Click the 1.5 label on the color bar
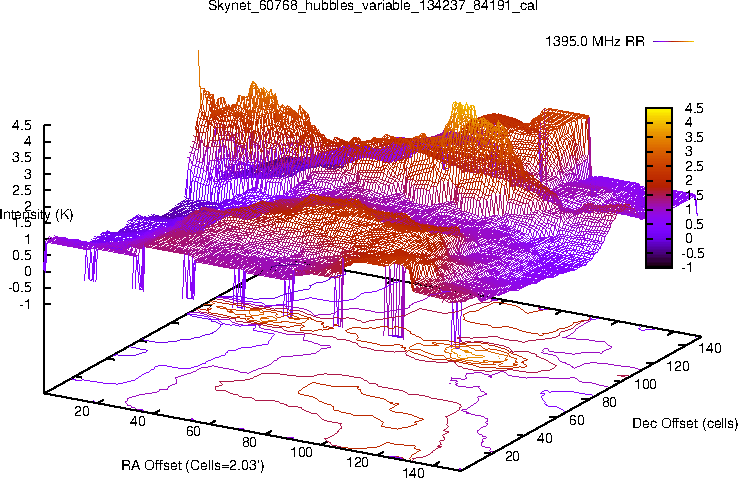Image resolution: width=738 pixels, height=478 pixels. 694,195
